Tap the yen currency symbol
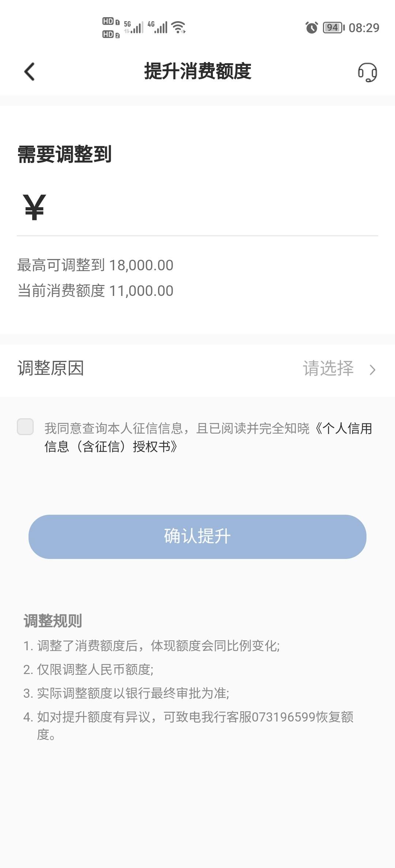 (34, 207)
